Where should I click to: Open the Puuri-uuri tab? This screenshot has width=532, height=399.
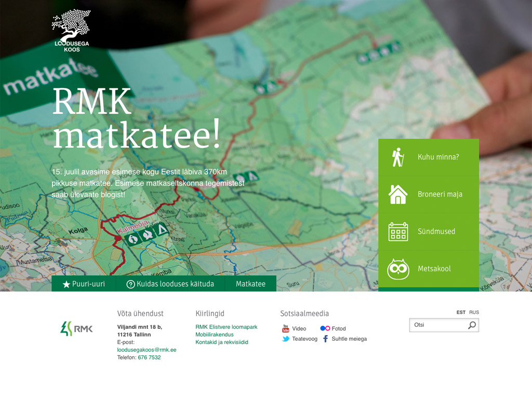point(84,284)
